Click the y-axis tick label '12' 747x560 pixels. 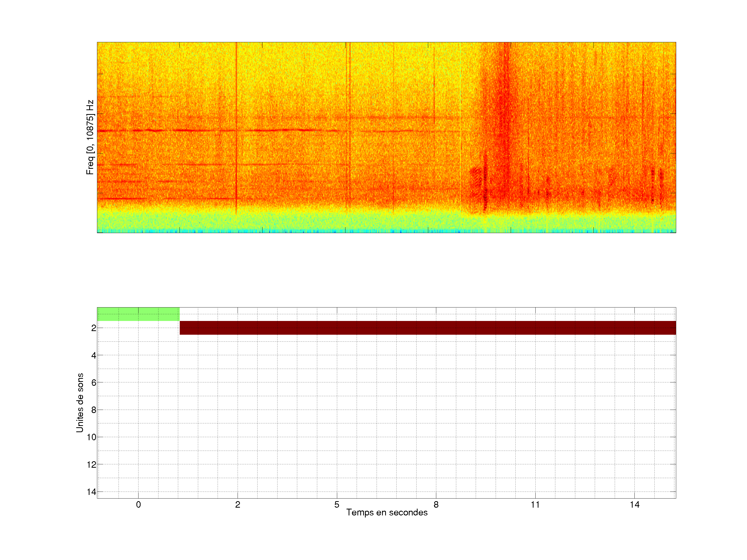[92, 465]
